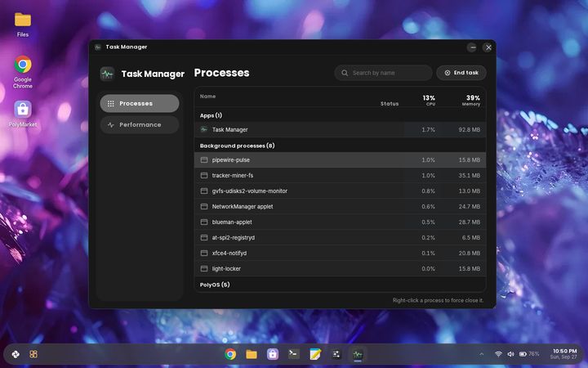
Task: Select the Task Manager app row
Action: (x=340, y=129)
